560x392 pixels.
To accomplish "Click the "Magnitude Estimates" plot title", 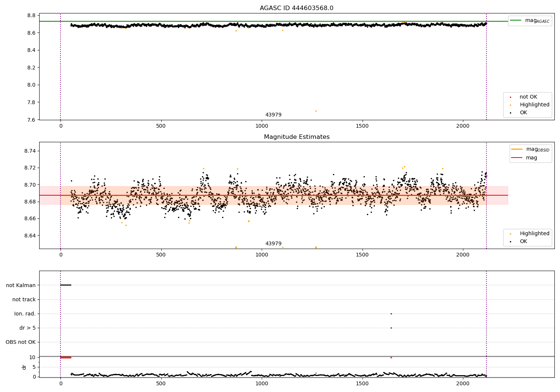I will (296, 137).
